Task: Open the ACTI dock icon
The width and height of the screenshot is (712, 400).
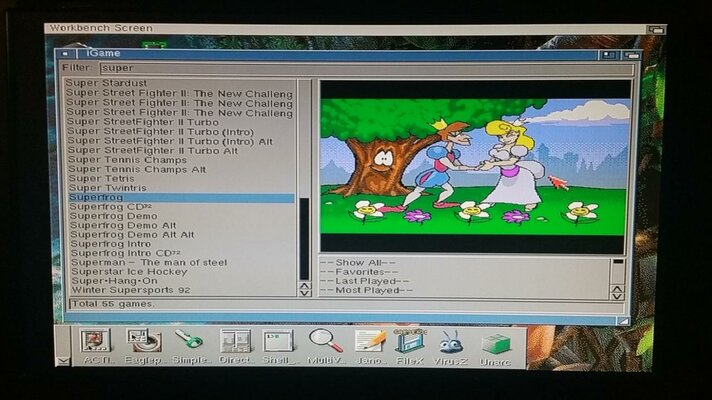Action: (x=95, y=343)
